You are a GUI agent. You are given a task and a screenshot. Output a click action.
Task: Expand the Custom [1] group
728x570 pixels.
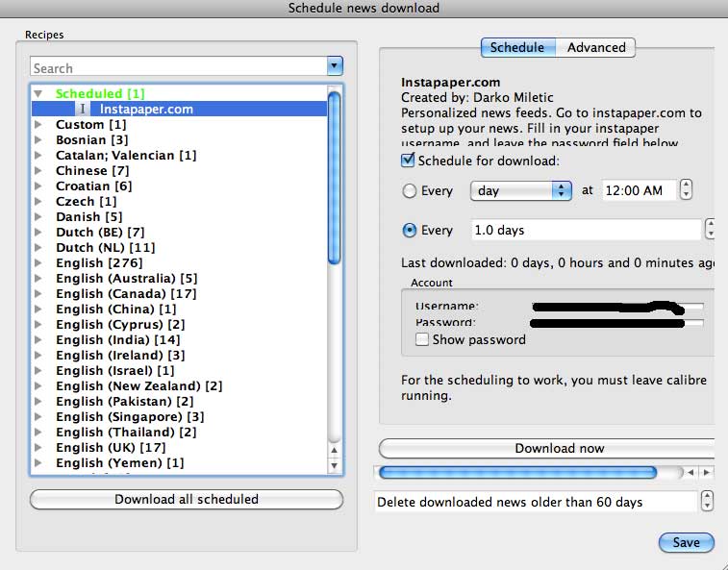38,124
